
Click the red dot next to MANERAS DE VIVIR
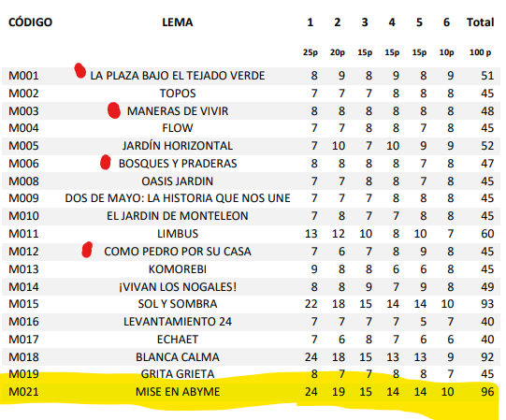pos(114,110)
